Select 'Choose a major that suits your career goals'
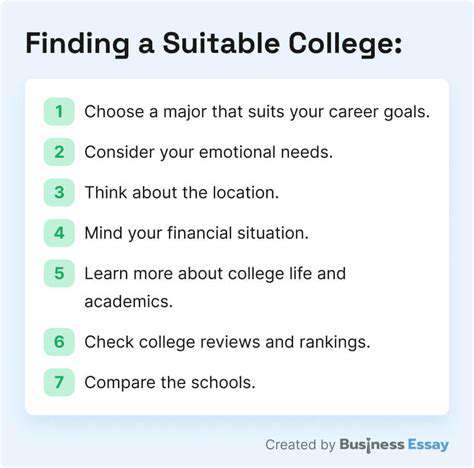This screenshot has height=468, width=474. [257, 112]
